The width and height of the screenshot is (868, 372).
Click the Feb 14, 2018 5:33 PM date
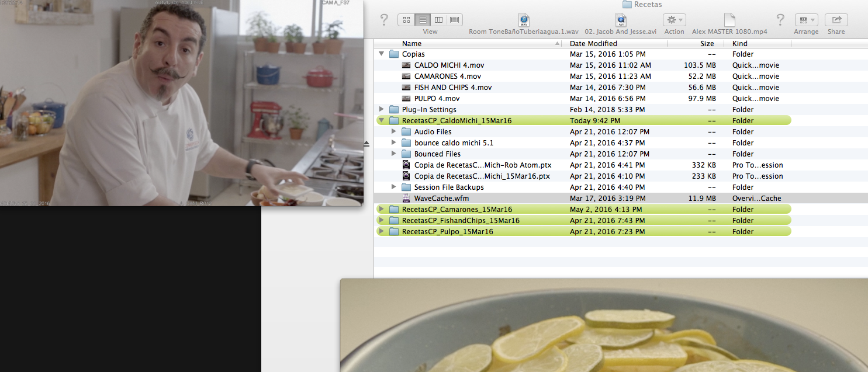coord(607,109)
